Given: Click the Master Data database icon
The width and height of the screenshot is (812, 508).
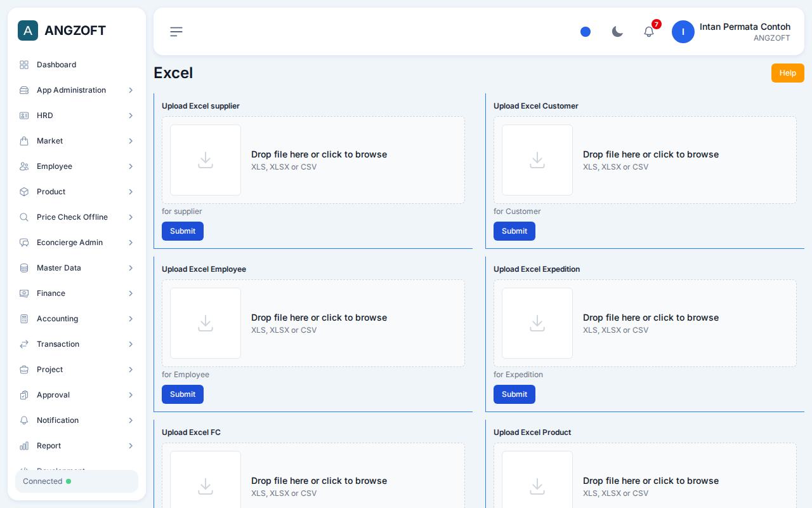Looking at the screenshot, I should click(x=24, y=268).
